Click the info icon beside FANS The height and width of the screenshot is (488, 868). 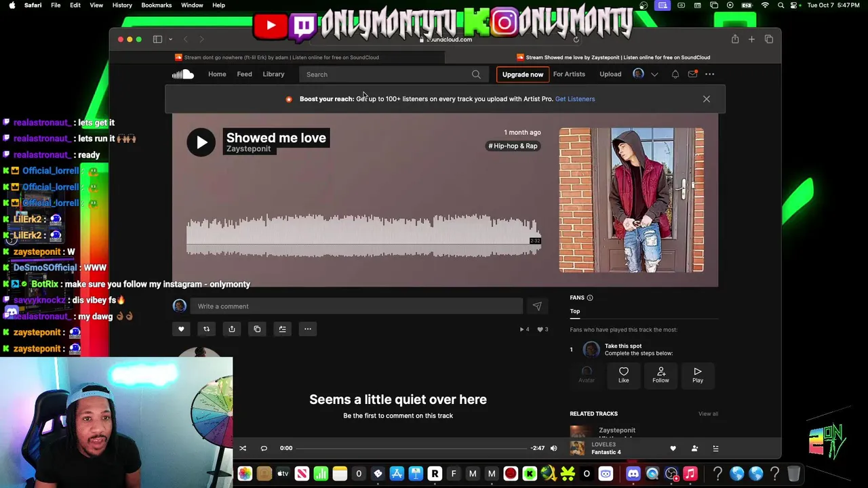590,298
